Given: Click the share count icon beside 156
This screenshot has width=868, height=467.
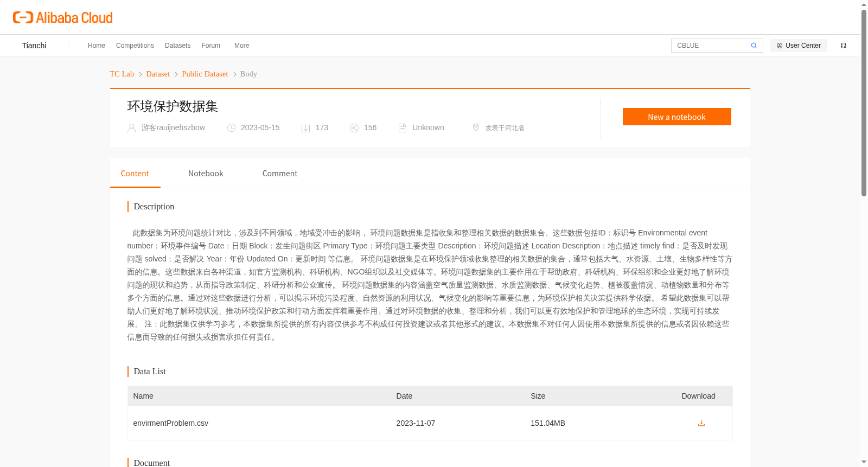Looking at the screenshot, I should tap(354, 128).
